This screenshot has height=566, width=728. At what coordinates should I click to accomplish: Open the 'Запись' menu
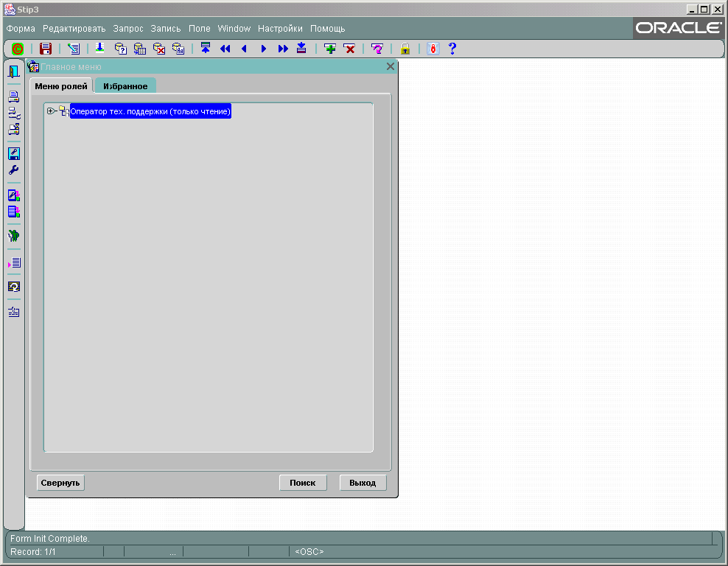click(166, 29)
